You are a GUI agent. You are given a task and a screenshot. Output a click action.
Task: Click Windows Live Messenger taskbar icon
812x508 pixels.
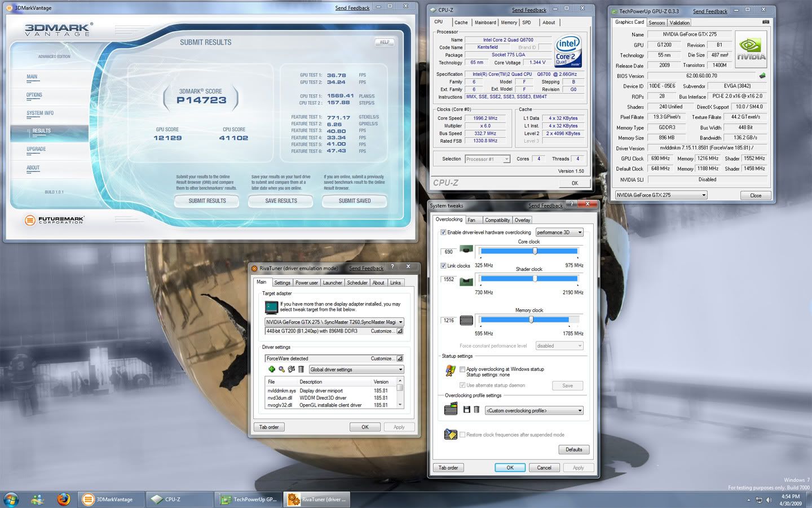(38, 499)
